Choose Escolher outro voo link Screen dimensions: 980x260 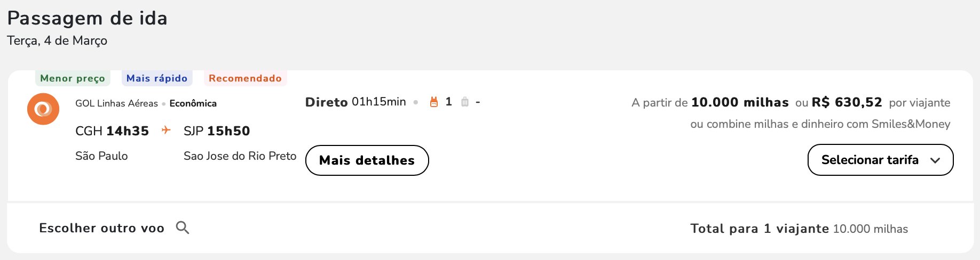101,228
